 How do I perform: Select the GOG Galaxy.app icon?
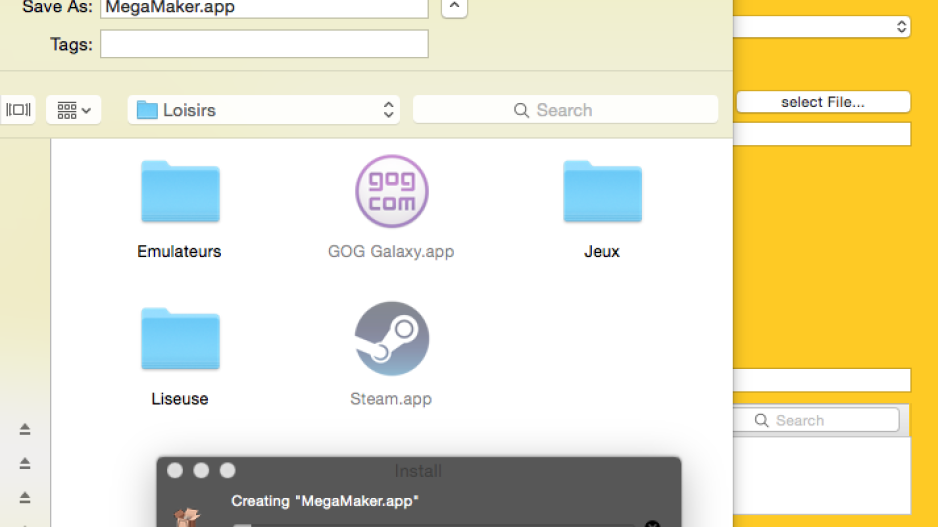point(392,191)
